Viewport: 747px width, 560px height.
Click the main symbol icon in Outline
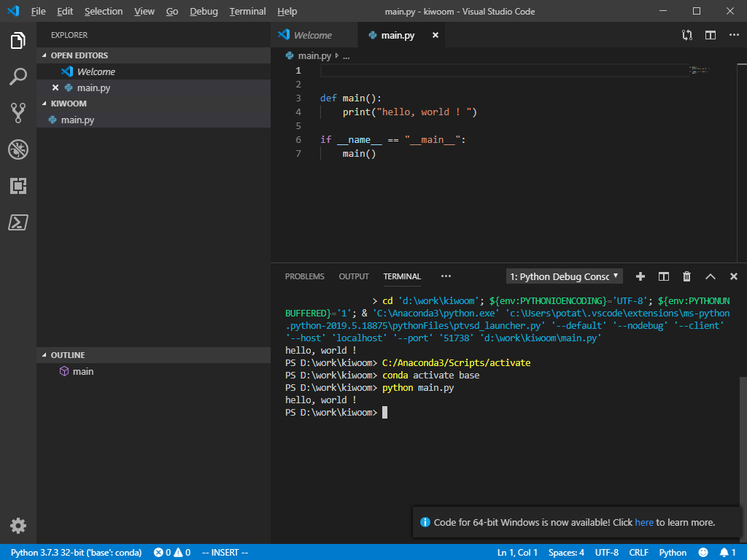click(64, 371)
